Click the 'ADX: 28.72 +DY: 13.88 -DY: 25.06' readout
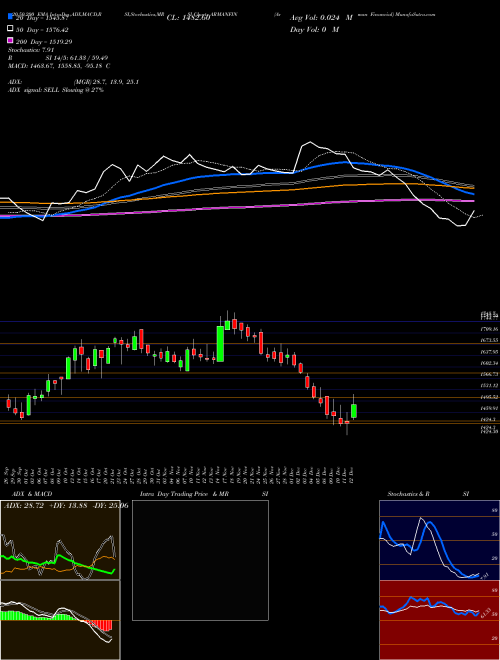 (x=66, y=505)
